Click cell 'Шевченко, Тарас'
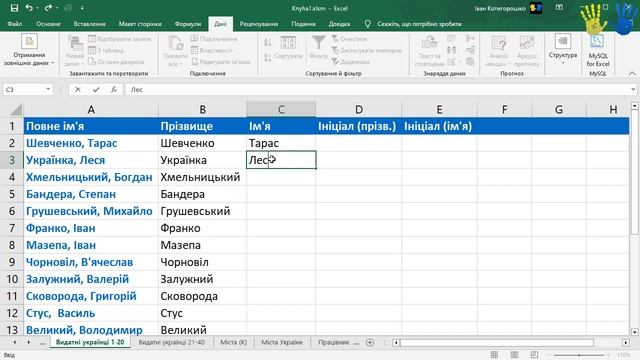The width and height of the screenshot is (640, 360). (91, 143)
